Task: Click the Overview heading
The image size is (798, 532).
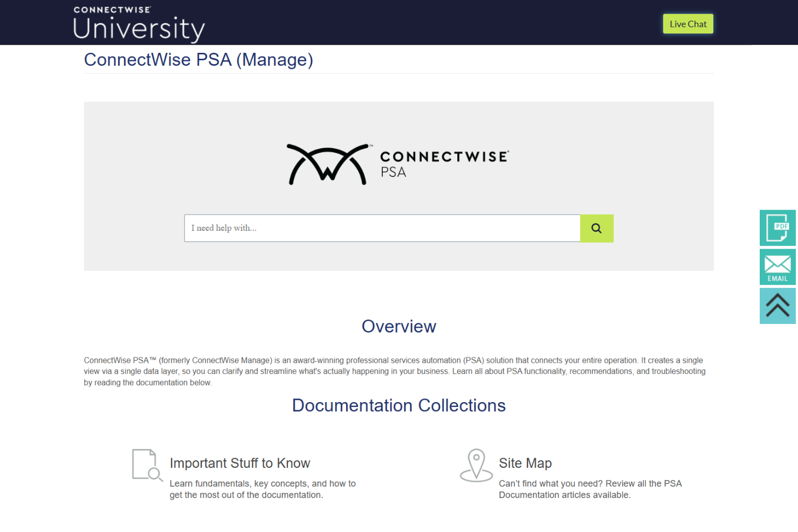Action: point(398,326)
